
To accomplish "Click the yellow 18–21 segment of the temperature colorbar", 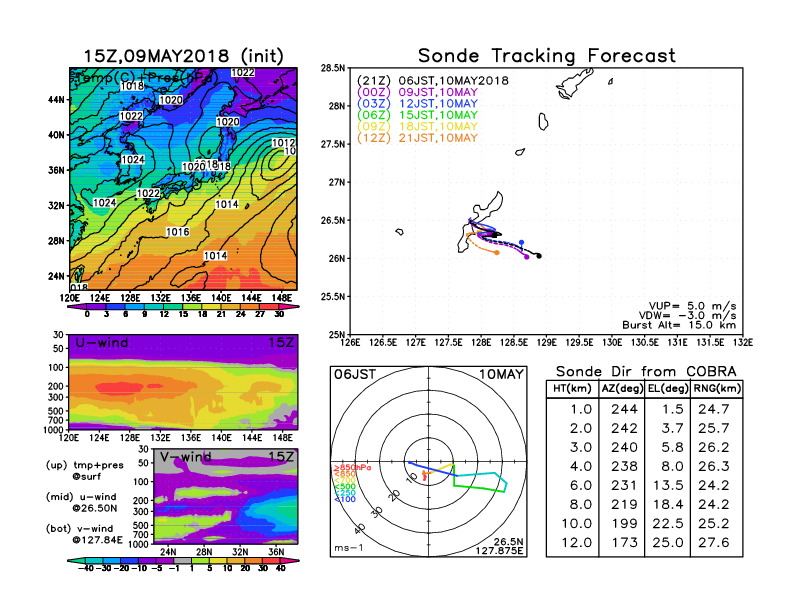I will point(212,307).
